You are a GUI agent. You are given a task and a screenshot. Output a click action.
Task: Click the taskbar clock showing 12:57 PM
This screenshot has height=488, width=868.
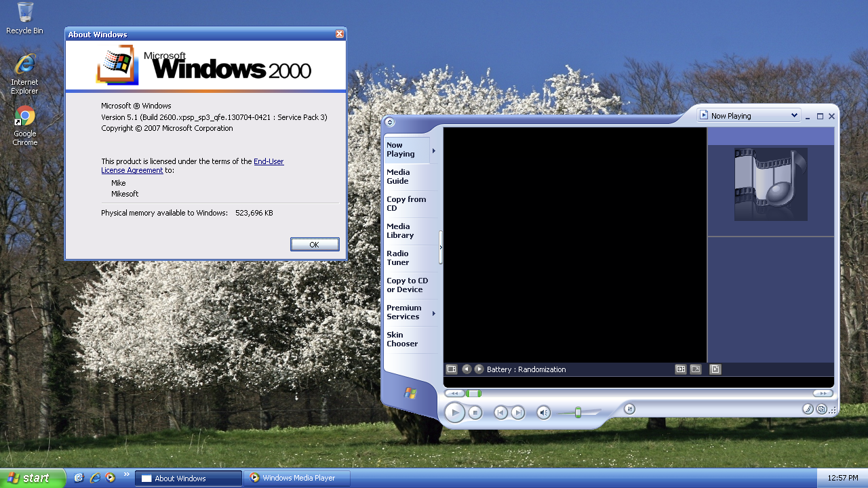pos(843,479)
